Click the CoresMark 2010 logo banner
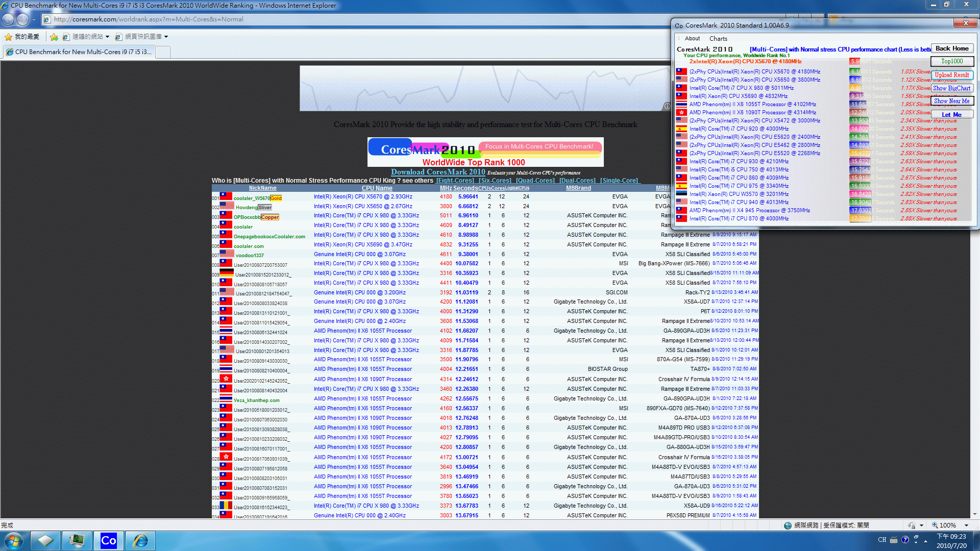 click(485, 152)
